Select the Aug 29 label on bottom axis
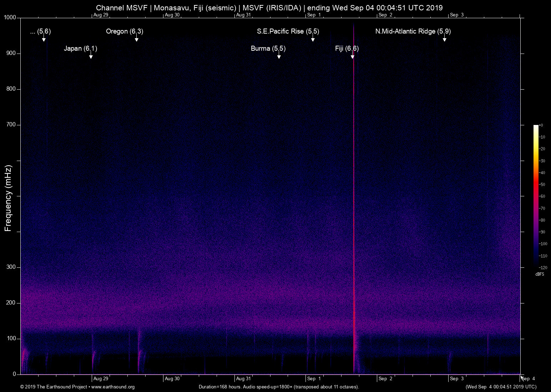Screen dimensions: 551x392 pyautogui.click(x=101, y=378)
